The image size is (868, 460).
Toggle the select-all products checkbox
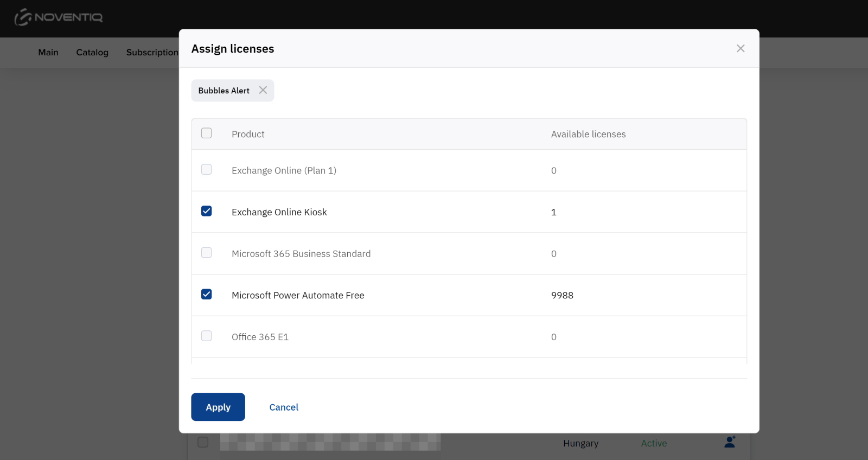pos(207,133)
